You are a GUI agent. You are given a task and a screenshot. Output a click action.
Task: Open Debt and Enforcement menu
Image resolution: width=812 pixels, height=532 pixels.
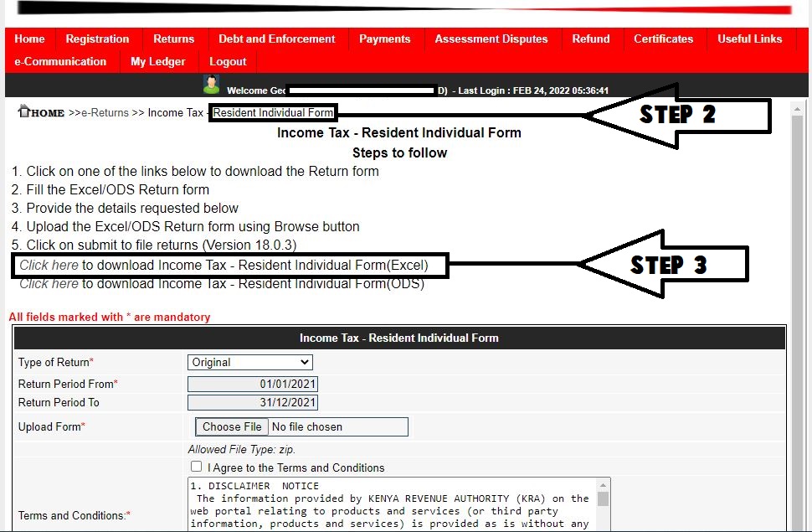(276, 39)
